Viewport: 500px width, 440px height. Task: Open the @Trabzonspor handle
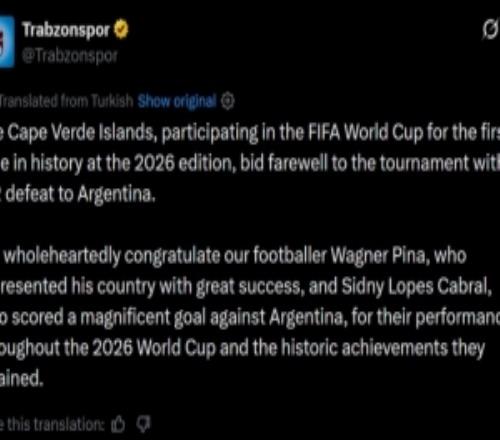[70, 56]
